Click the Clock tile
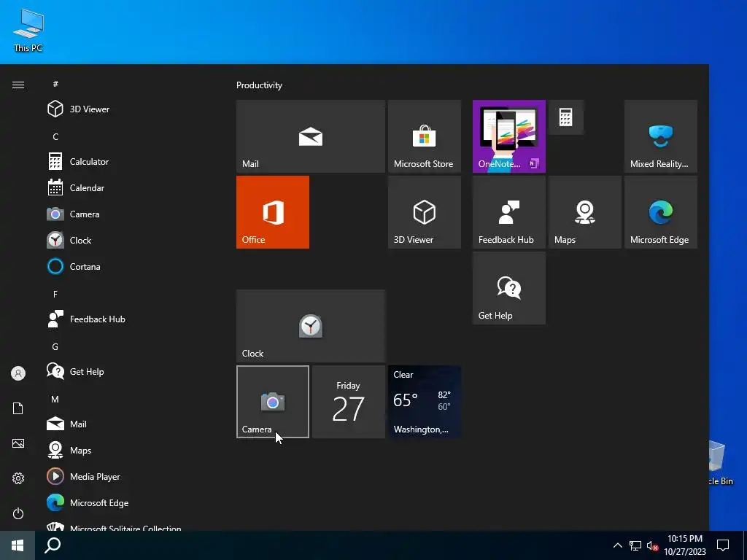The height and width of the screenshot is (560, 747). pyautogui.click(x=311, y=326)
